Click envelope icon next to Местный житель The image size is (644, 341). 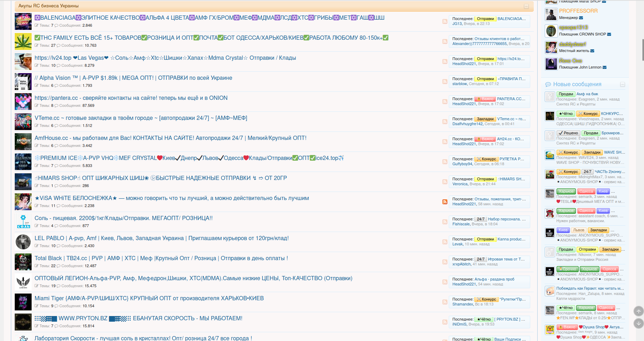[x=592, y=51]
